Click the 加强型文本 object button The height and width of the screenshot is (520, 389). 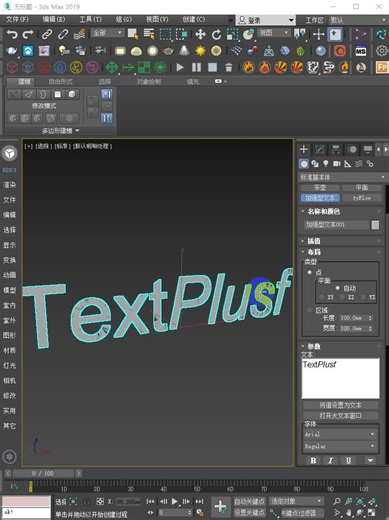(320, 198)
